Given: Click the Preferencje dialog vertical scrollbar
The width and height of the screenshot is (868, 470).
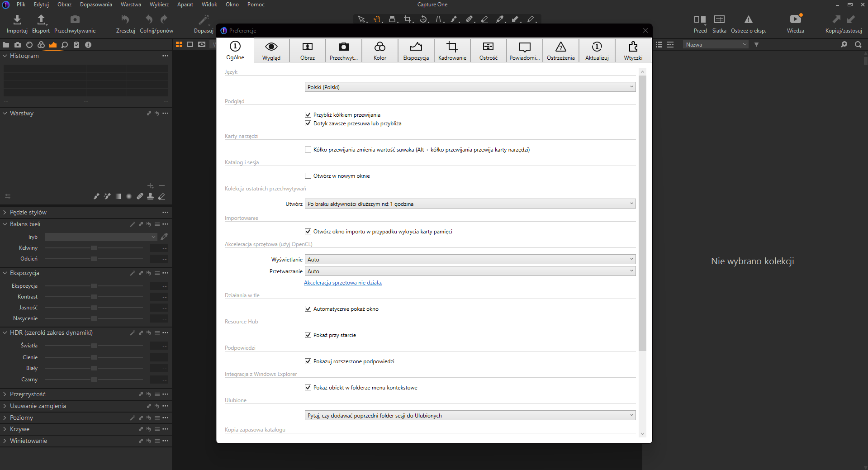Looking at the screenshot, I should tap(642, 213).
